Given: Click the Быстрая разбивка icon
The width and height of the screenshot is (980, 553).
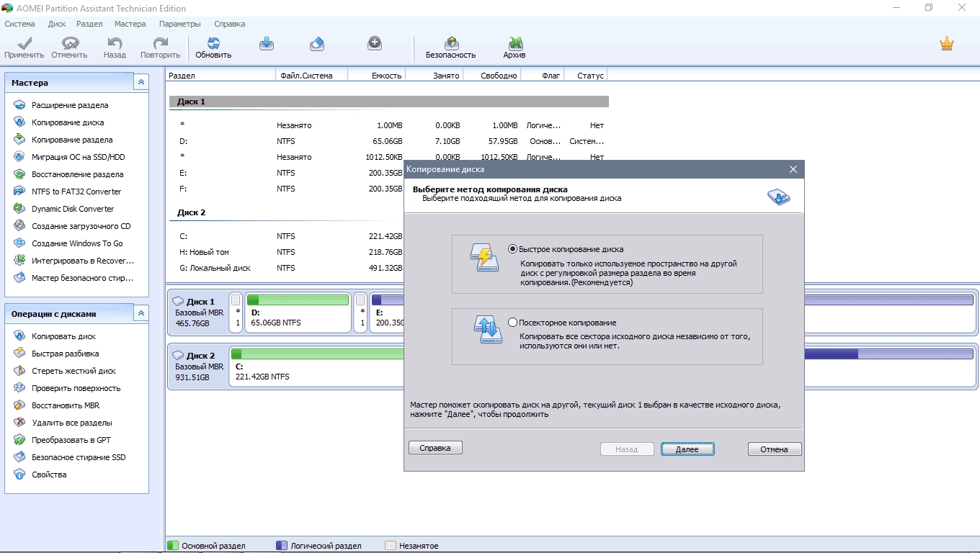Looking at the screenshot, I should click(x=19, y=354).
